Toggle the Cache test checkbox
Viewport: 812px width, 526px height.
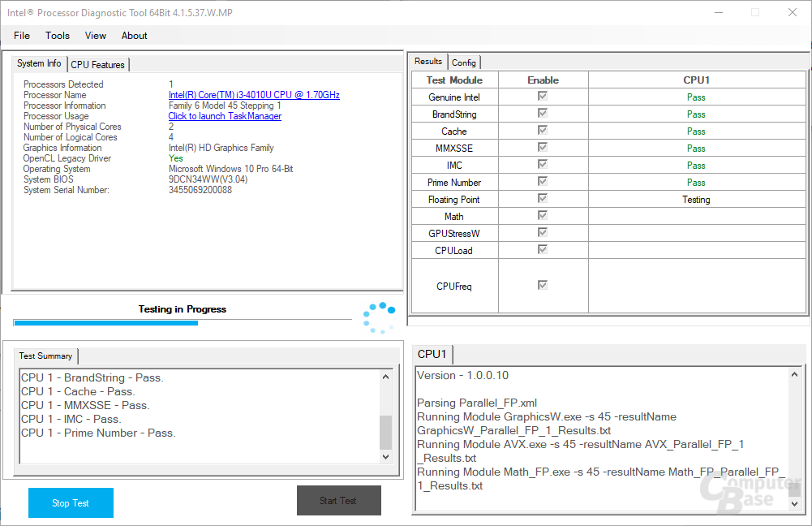pos(542,131)
